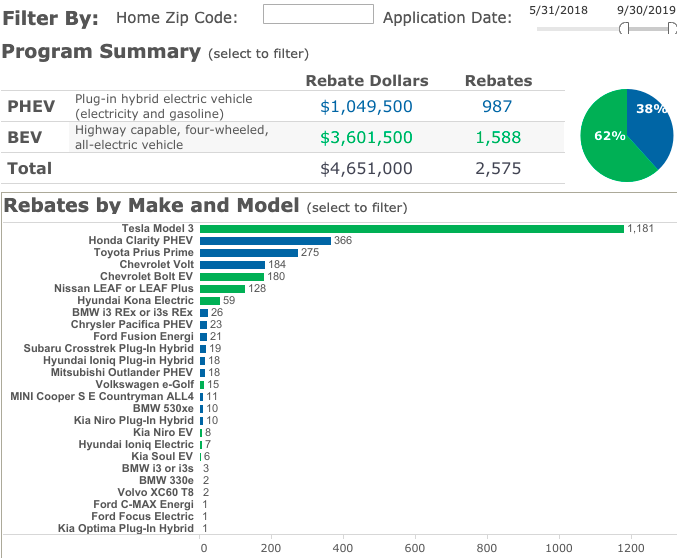Click the Ford Focus Electric label

(x=142, y=517)
